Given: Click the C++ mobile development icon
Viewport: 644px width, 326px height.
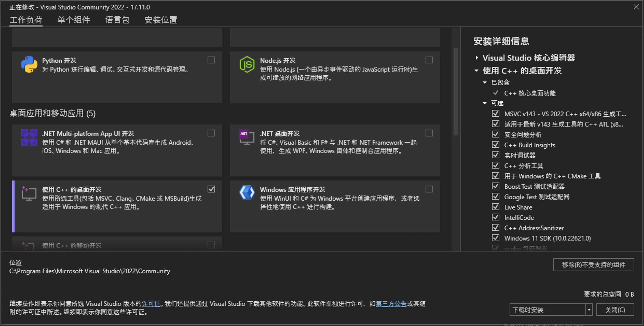Looking at the screenshot, I should coord(28,246).
